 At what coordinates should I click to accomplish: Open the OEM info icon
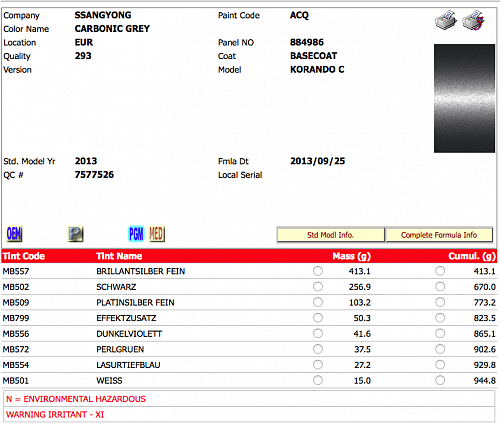pyautogui.click(x=14, y=234)
